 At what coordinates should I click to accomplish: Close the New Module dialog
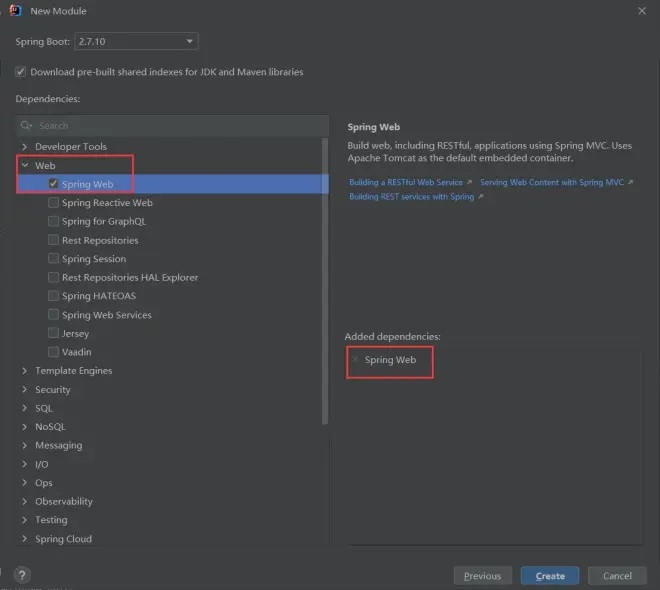(x=640, y=11)
